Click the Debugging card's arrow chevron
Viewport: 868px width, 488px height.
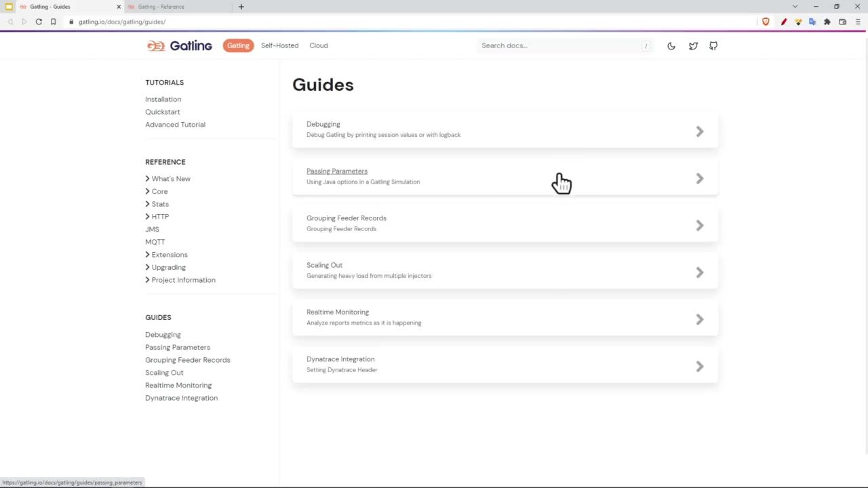coord(699,131)
